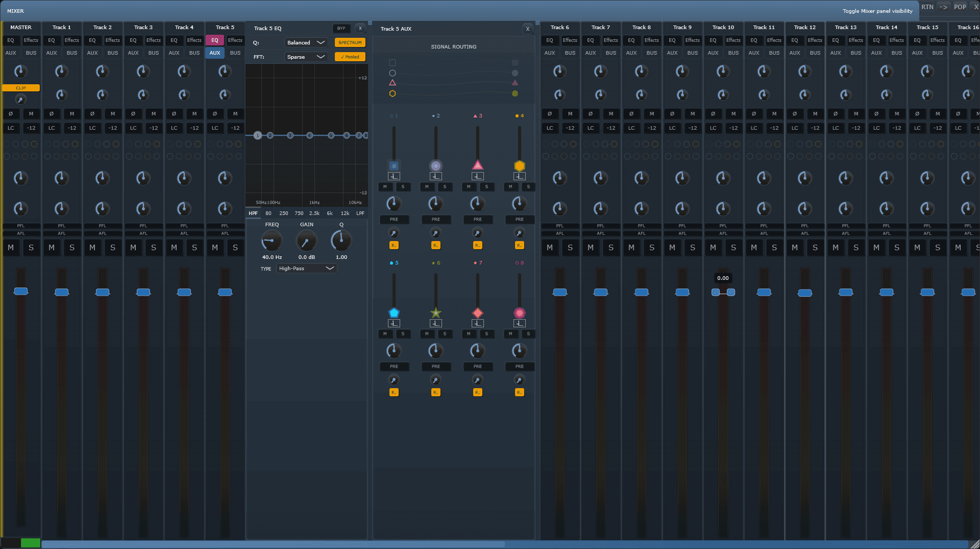Click EQ band node 3 on the graph

[290, 135]
